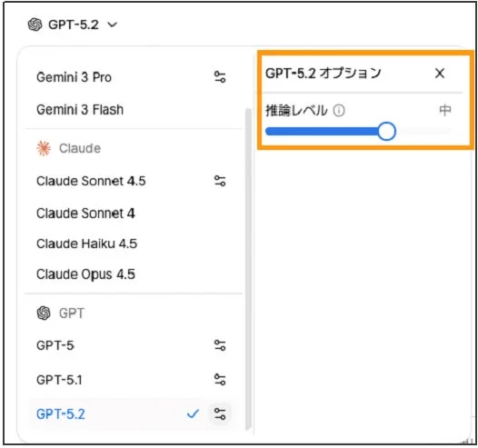
Task: Open options for Gemini 3 Pro
Action: (x=220, y=77)
